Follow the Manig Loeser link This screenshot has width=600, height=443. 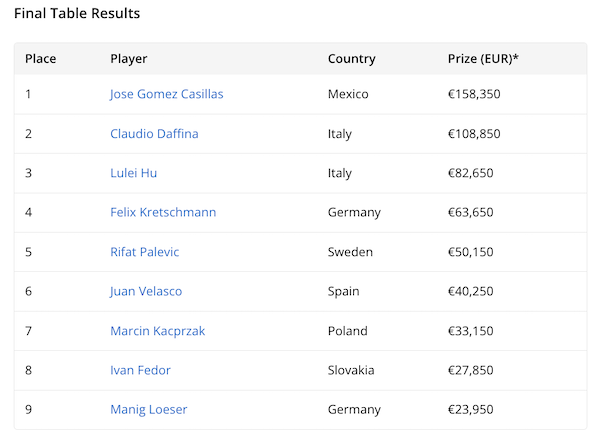[x=148, y=410]
